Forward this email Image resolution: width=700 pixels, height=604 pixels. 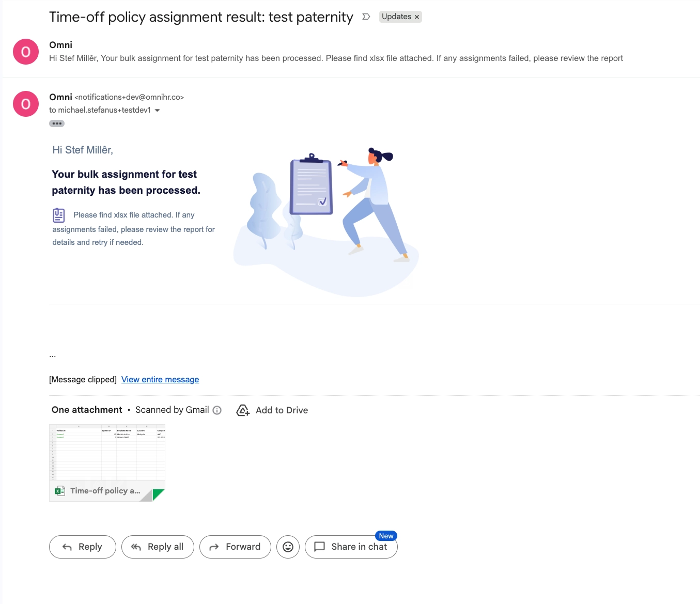[235, 547]
